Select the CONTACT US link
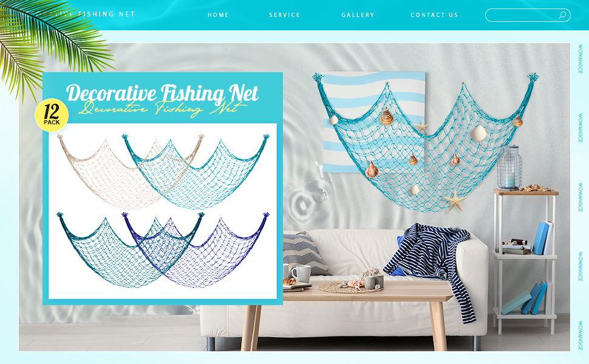This screenshot has height=364, width=589. coord(435,15)
